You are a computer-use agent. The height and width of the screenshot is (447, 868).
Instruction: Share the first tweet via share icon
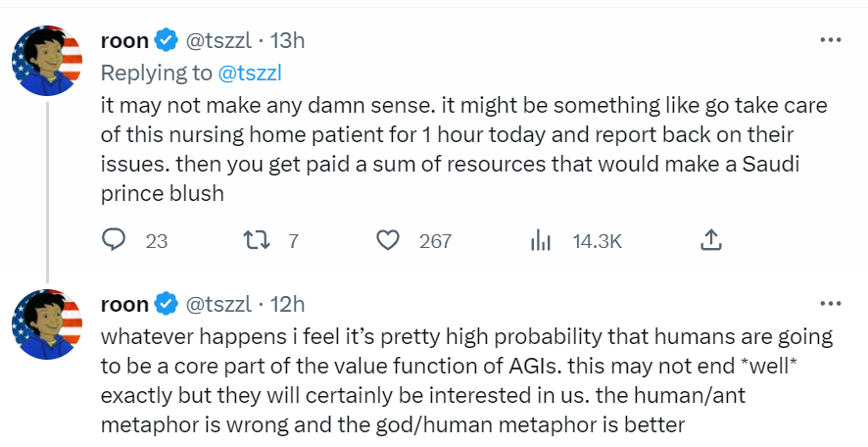click(x=711, y=240)
